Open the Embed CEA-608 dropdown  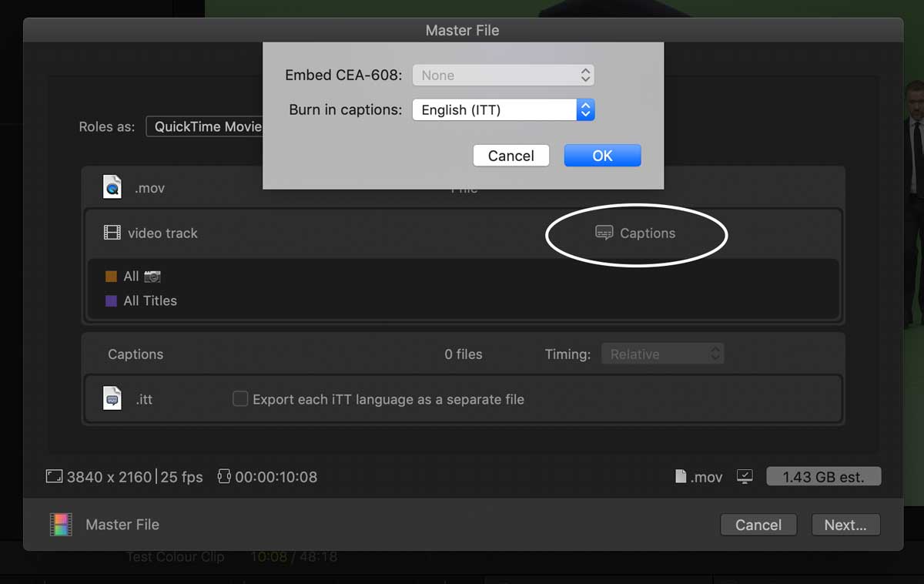504,75
